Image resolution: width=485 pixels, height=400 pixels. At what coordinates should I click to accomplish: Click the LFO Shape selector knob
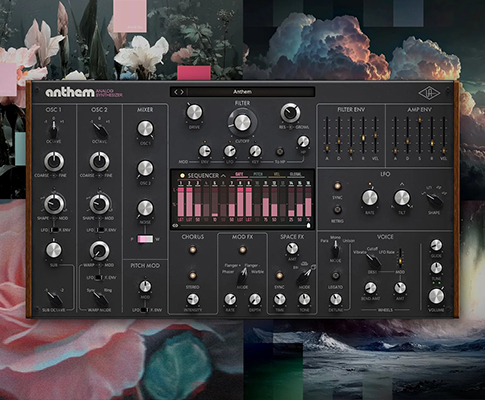click(435, 200)
